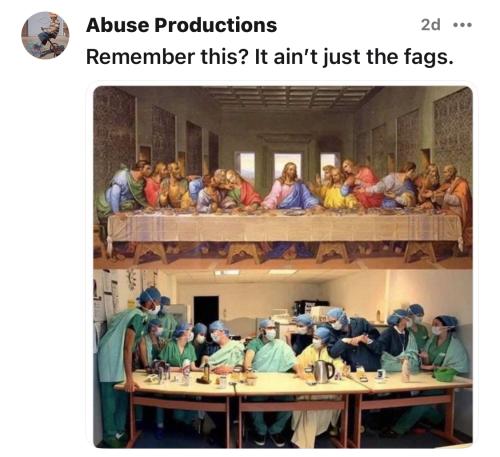Viewport: 500px width, 457px height.
Task: Click the green bowl on the table's right end
Action: point(444,375)
